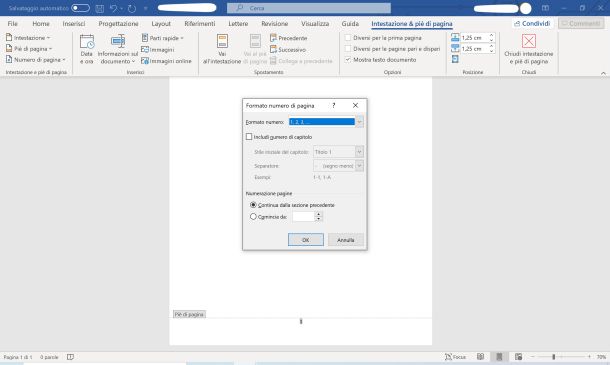
Task: Open the Parti rapide dropdown
Action: click(163, 38)
